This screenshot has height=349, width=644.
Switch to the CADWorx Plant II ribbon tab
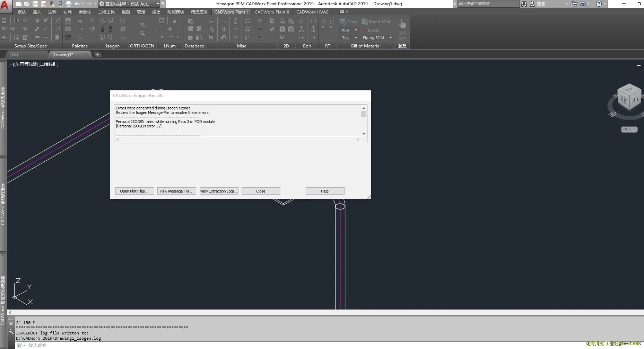click(x=272, y=12)
